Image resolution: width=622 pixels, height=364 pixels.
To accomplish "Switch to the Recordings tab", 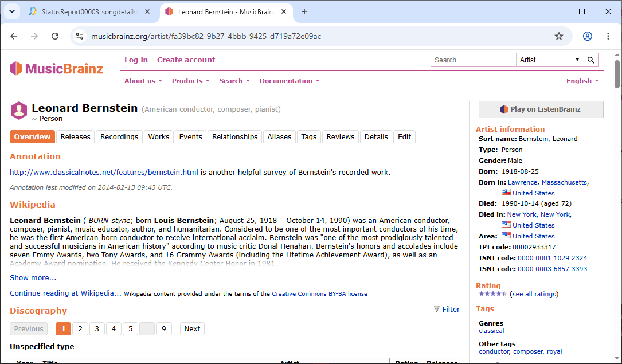I will coord(119,137).
